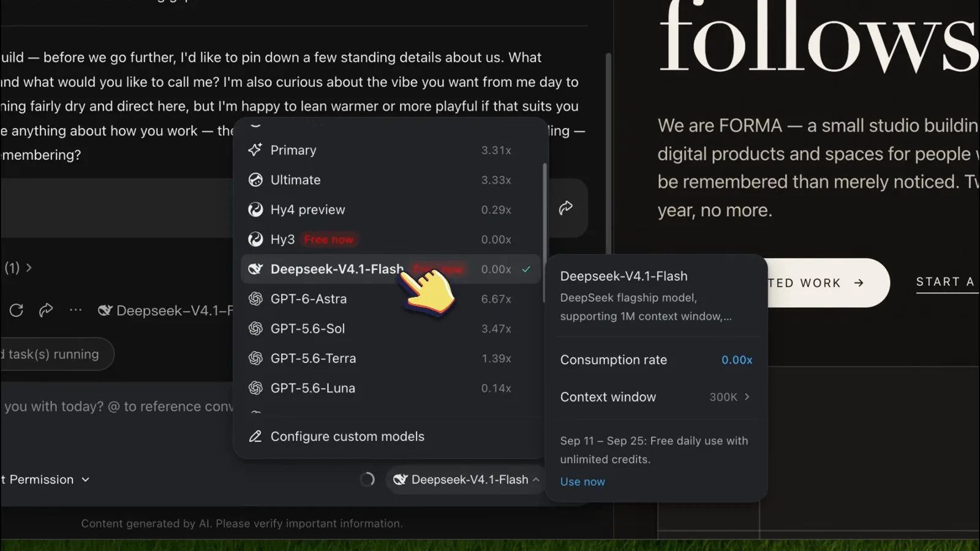Click the Deepseek-V4.1-Flash tooltip title
Screen dimensions: 980x551
(624, 276)
